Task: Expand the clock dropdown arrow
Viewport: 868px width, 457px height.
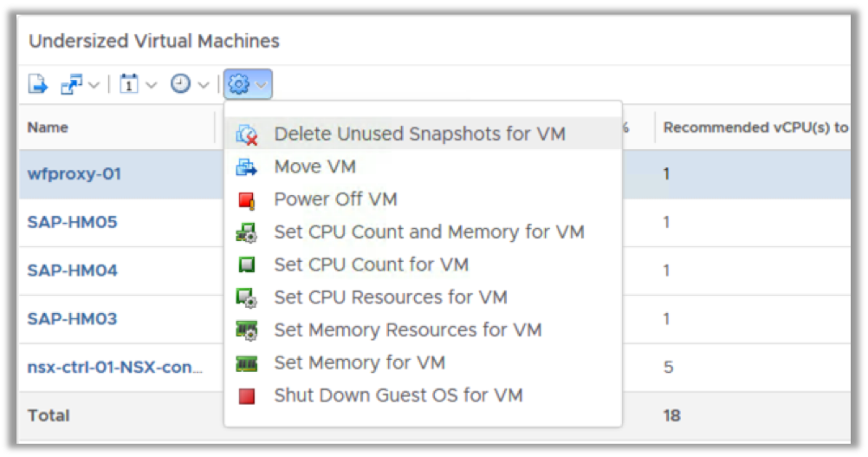Action: pos(204,85)
